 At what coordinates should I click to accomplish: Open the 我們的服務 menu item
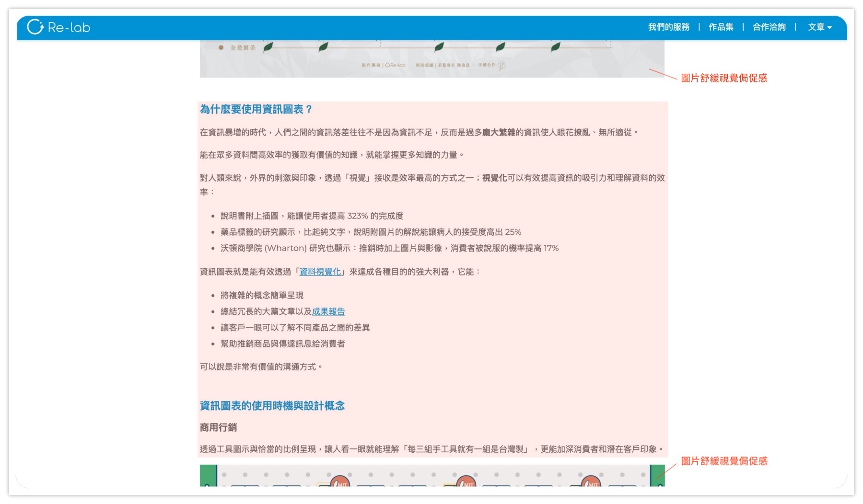pyautogui.click(x=668, y=27)
